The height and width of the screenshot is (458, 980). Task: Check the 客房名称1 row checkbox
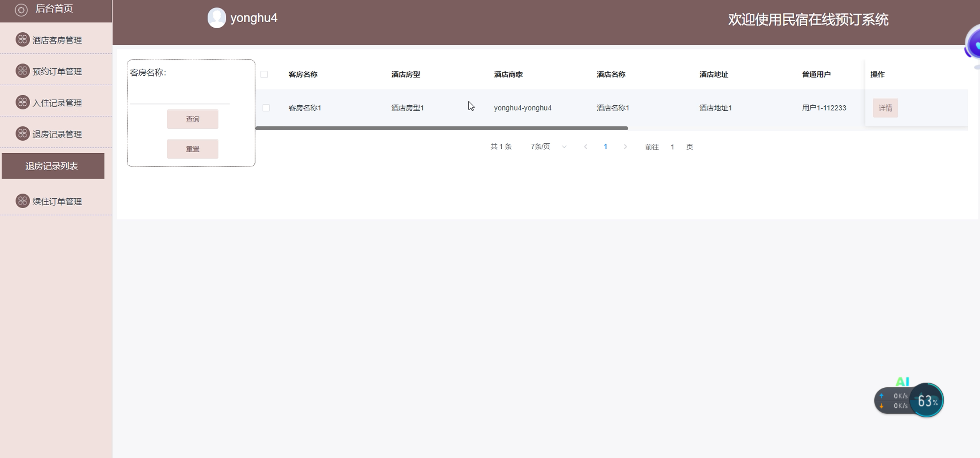(266, 108)
